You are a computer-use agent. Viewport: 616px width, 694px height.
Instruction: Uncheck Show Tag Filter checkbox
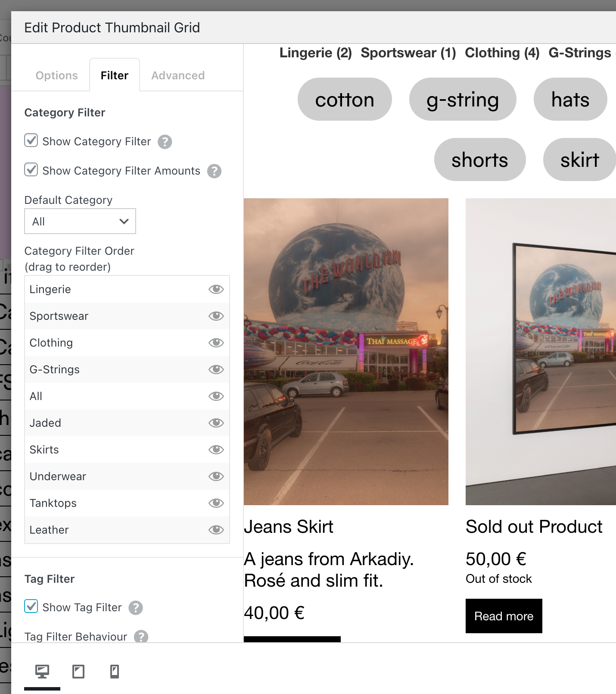click(31, 606)
